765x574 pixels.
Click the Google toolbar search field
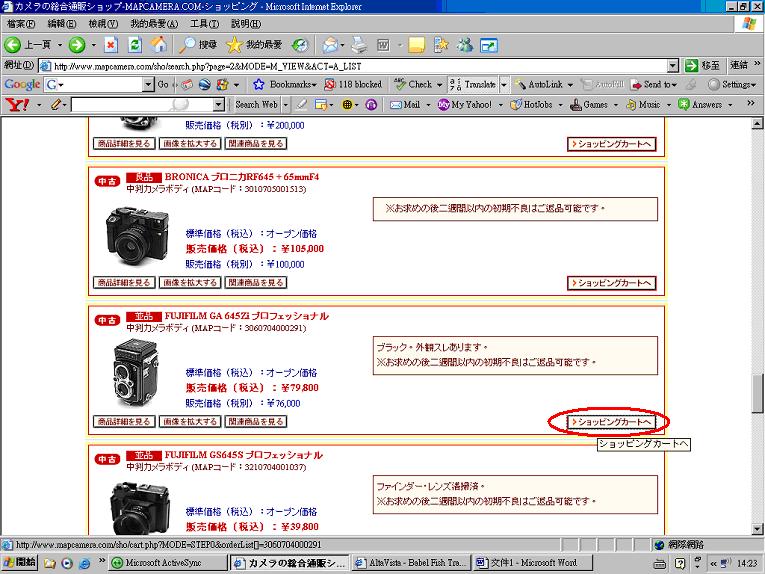pyautogui.click(x=100, y=84)
